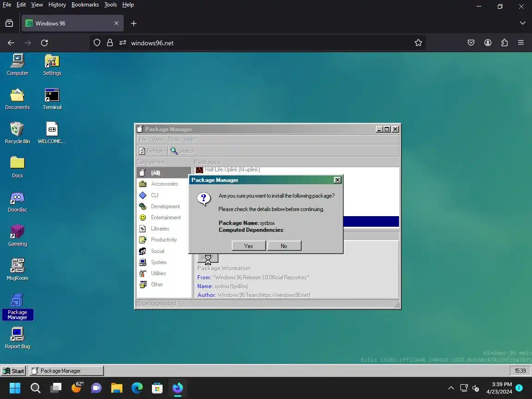Select the Productivity category
This screenshot has width=532, height=399.
coord(163,240)
